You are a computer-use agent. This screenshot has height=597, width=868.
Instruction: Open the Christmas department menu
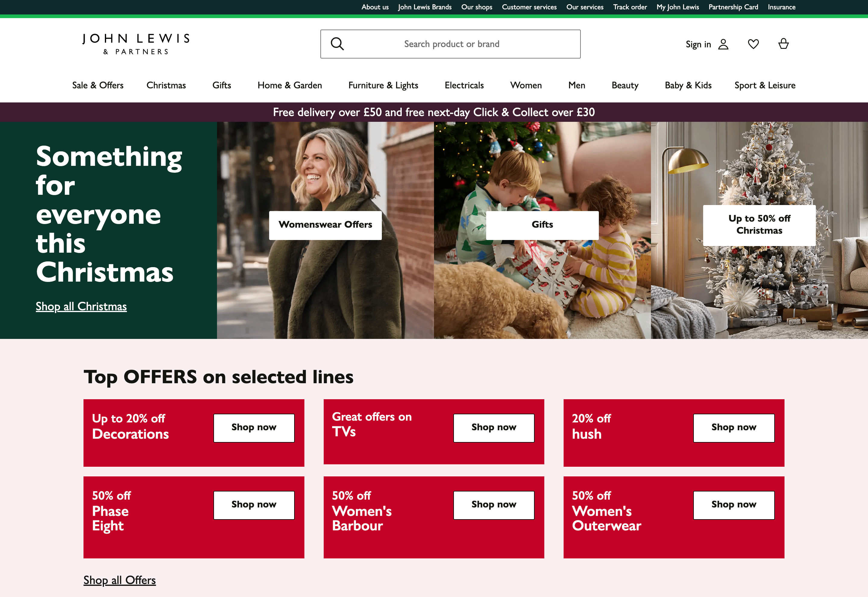point(166,85)
